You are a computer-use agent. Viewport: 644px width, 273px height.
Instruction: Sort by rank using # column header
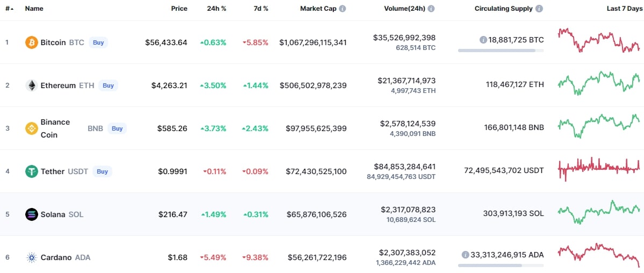pyautogui.click(x=9, y=8)
